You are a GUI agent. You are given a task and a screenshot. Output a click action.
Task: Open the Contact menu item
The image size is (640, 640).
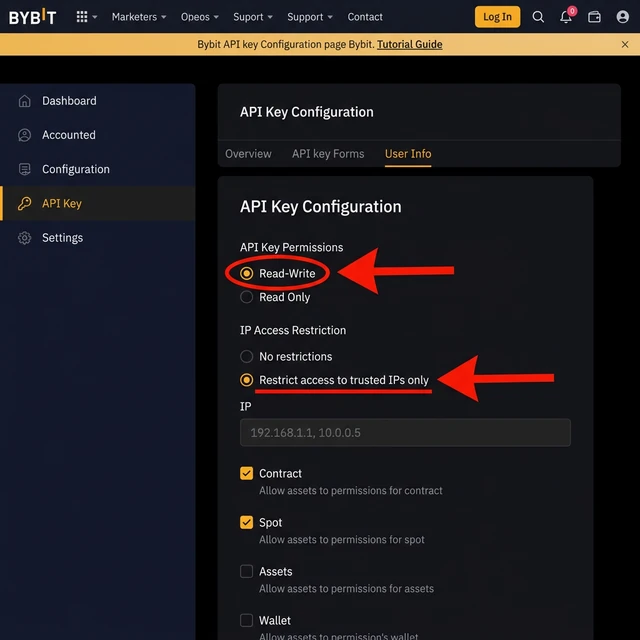[365, 17]
